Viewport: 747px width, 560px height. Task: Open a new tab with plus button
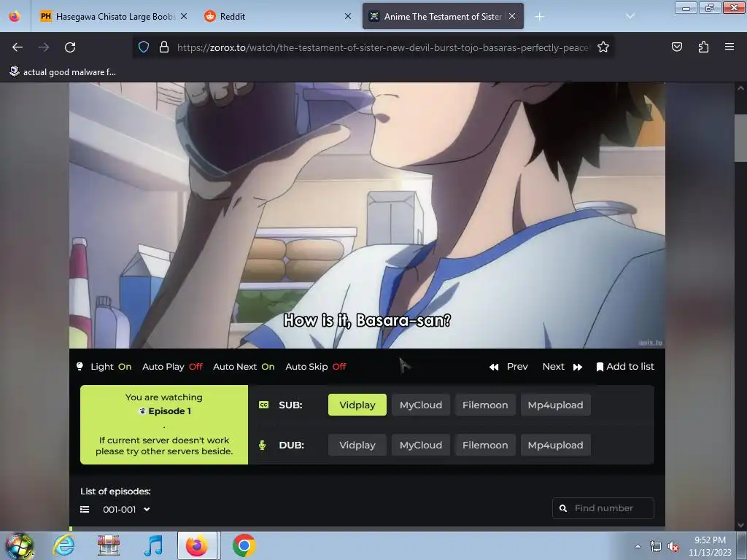(x=539, y=17)
